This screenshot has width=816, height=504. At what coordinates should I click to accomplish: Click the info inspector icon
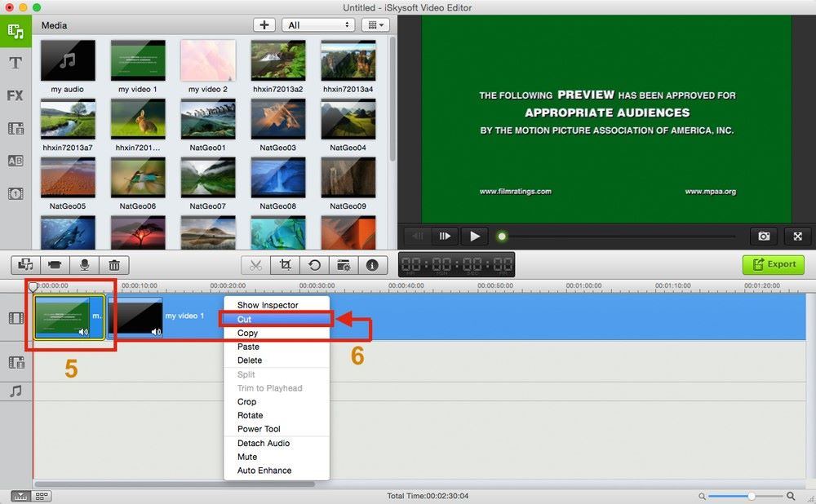(x=372, y=265)
